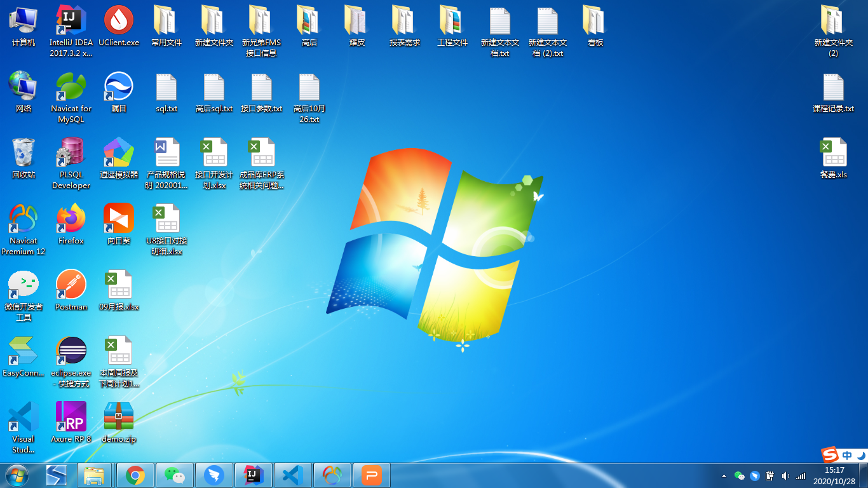Open the 新建文件夹 (2) folder
The width and height of the screenshot is (868, 488).
click(x=833, y=30)
